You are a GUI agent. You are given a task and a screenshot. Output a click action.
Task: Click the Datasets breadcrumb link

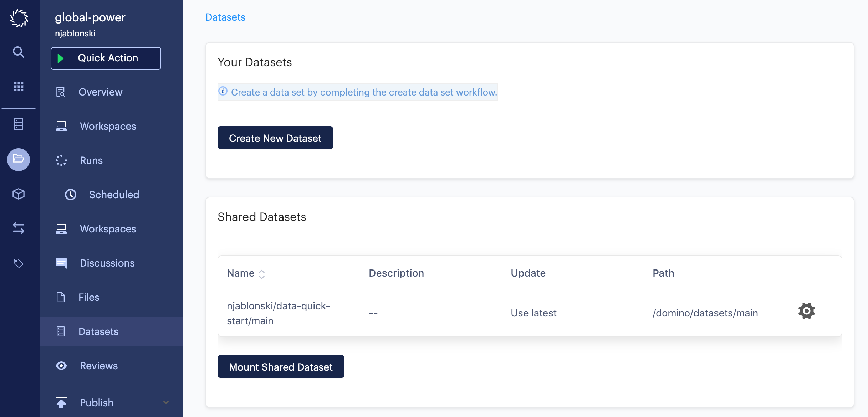point(225,17)
